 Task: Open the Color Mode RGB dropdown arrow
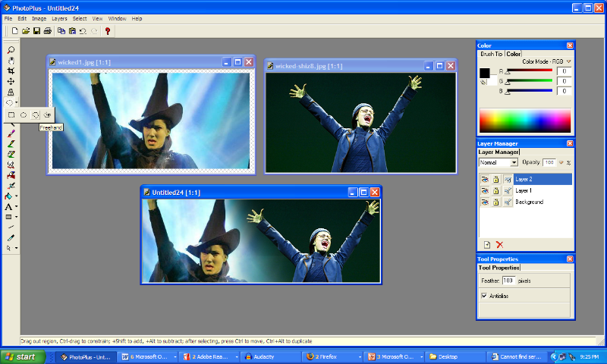click(568, 61)
